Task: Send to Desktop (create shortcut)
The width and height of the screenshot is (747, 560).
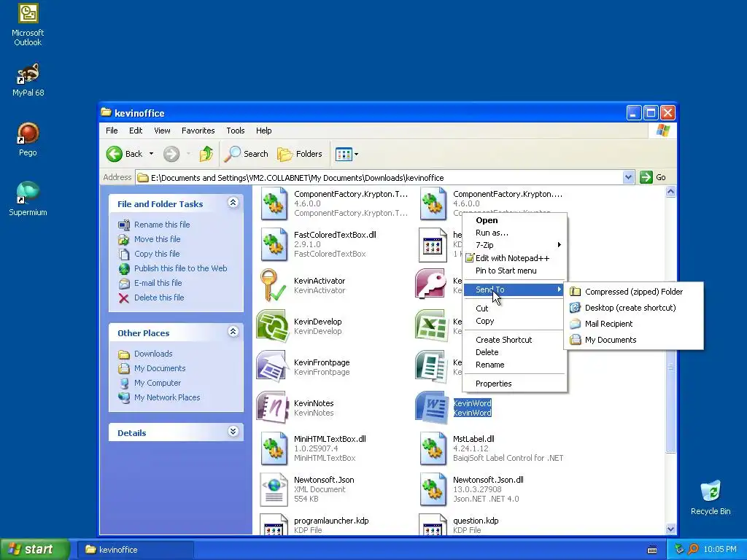Action: (x=633, y=308)
